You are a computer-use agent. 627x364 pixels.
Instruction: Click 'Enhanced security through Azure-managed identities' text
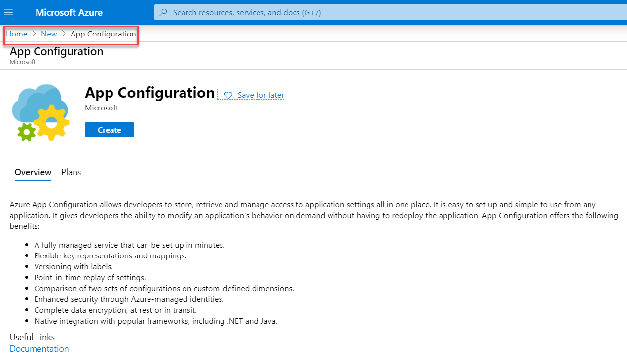[129, 299]
